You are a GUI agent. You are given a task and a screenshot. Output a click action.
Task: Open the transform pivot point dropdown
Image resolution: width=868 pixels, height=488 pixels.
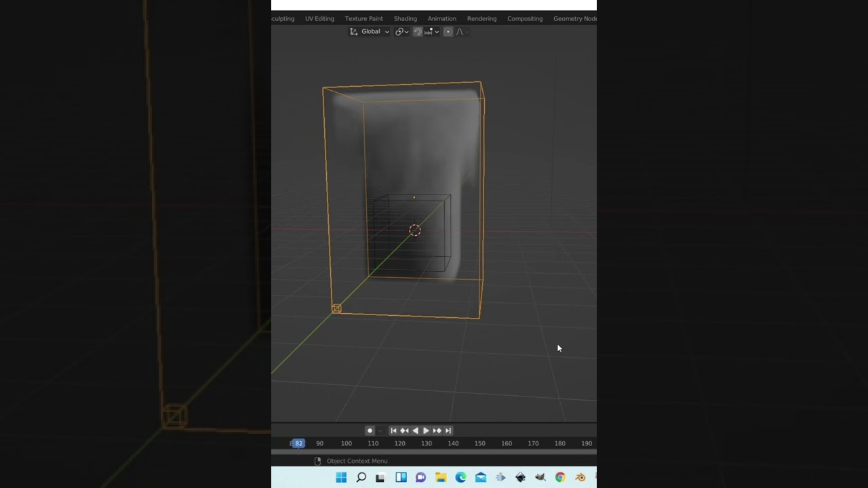point(401,32)
